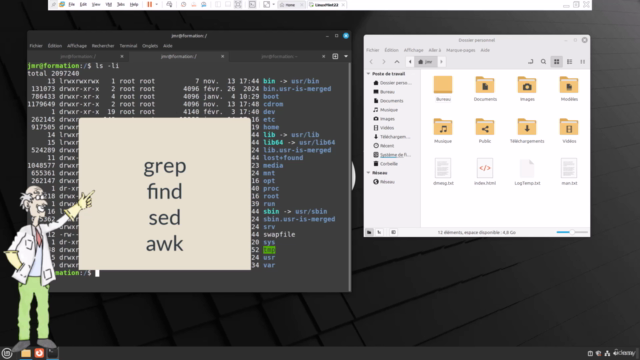The width and height of the screenshot is (640, 360).
Task: Open search in the file manager
Action: coord(543,62)
